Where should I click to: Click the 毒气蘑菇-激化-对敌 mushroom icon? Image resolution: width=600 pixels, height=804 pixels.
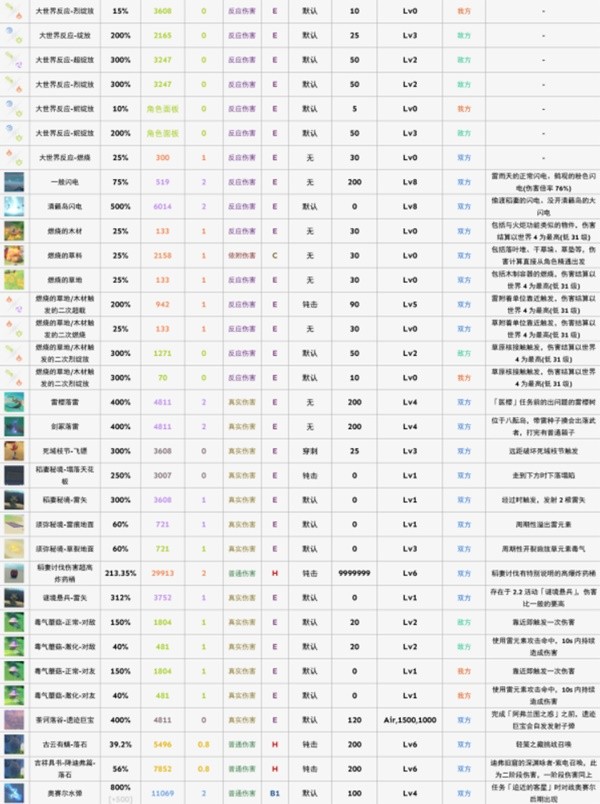click(14, 647)
